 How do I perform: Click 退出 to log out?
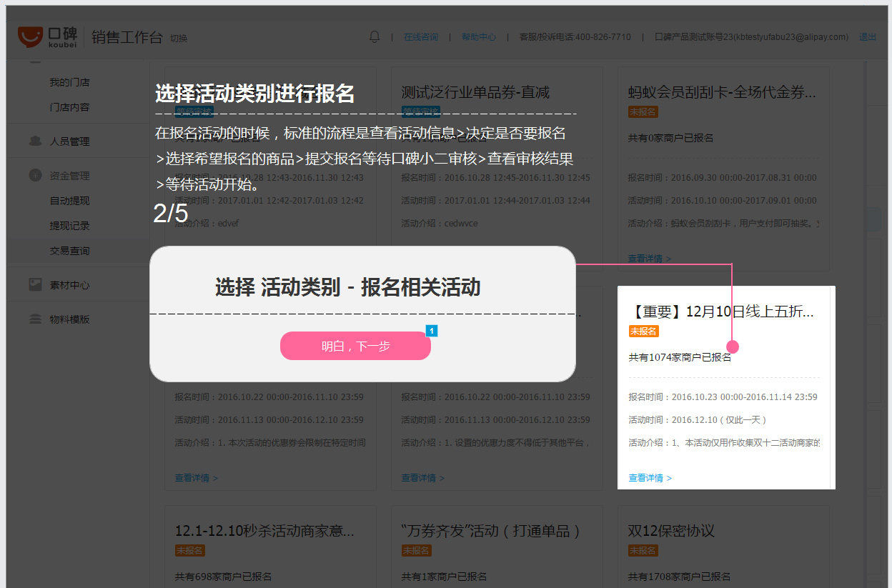click(868, 37)
